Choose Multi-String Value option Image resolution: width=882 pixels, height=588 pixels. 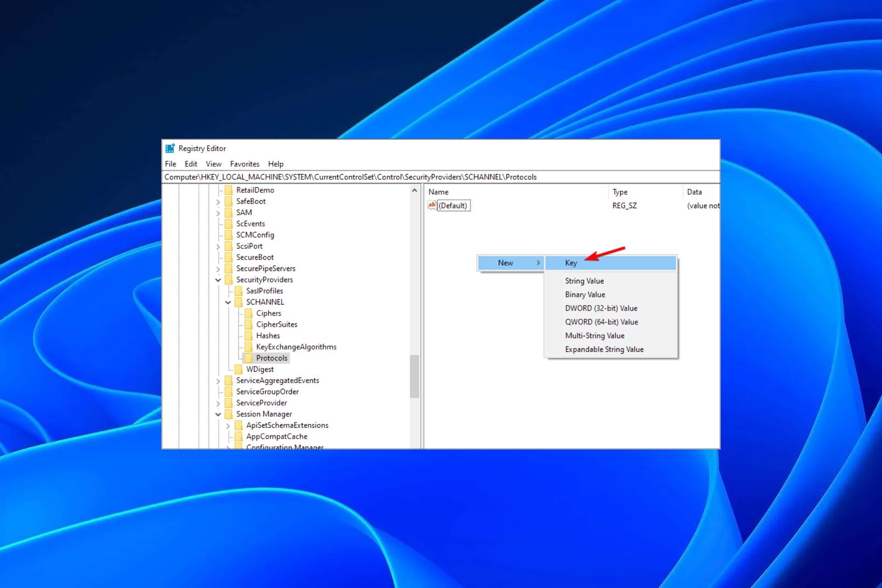tap(611, 336)
